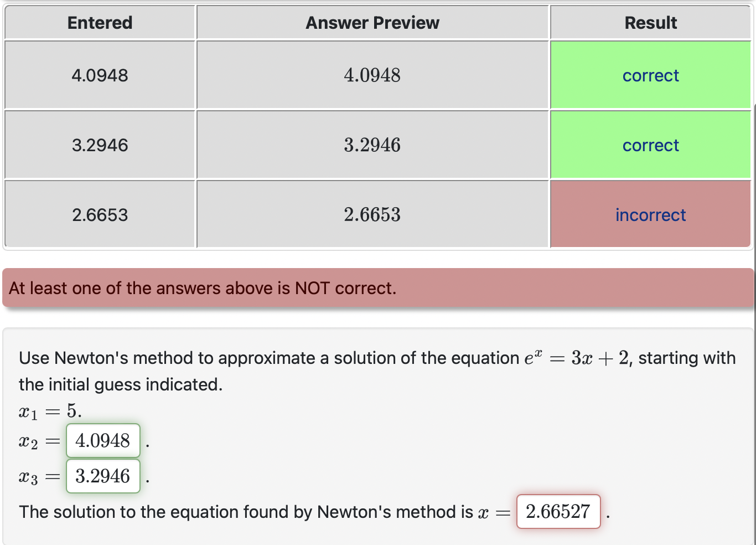The width and height of the screenshot is (756, 545).
Task: Click the initial guess text x1 = 5
Action: [x=49, y=411]
